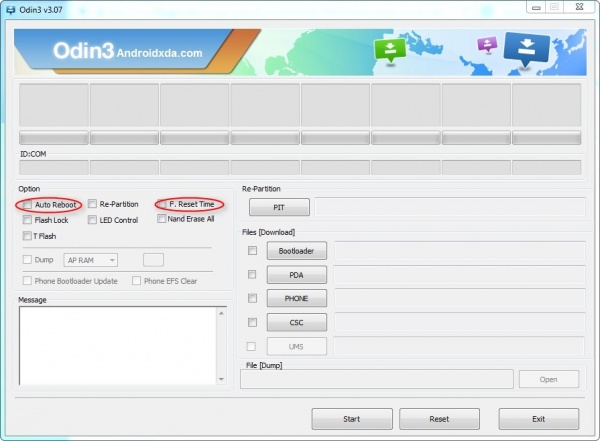The width and height of the screenshot is (600, 441).
Task: Tick the checkbox beside CSC file
Action: click(x=252, y=322)
